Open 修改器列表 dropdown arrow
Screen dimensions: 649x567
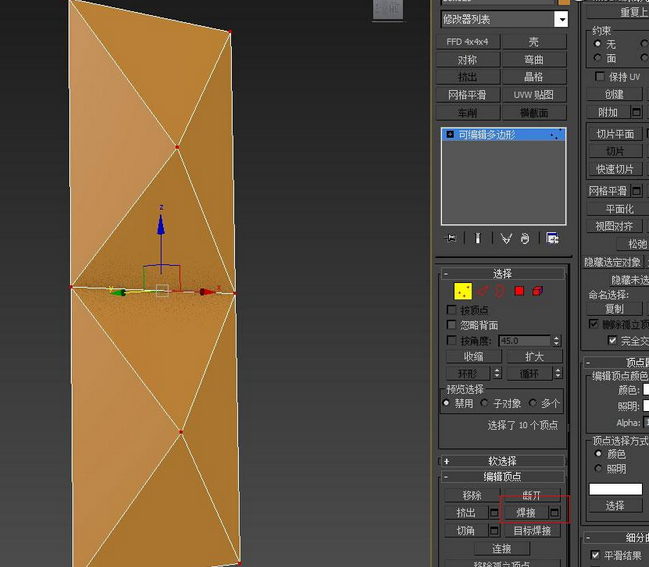(x=561, y=19)
